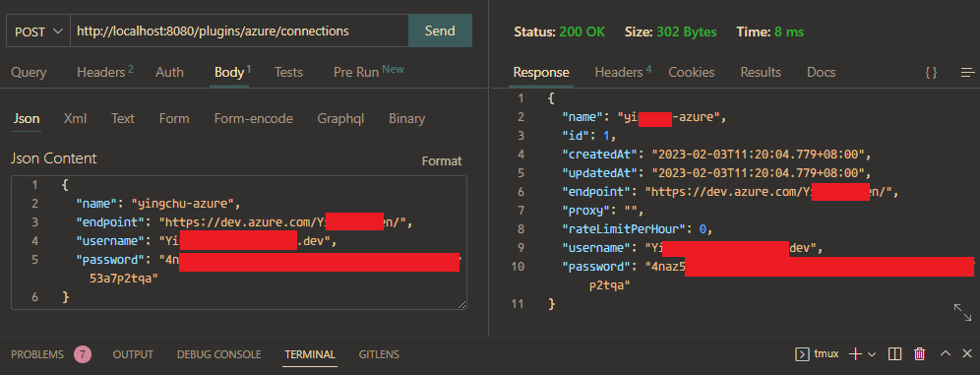
Task: Click the "proxy" response line
Action: point(602,211)
